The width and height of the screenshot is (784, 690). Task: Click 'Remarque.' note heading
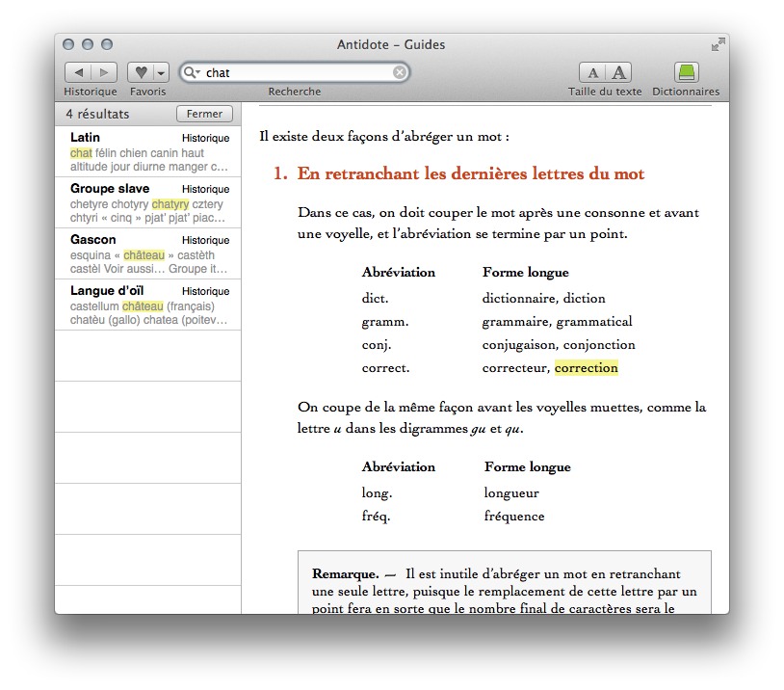[x=346, y=574]
